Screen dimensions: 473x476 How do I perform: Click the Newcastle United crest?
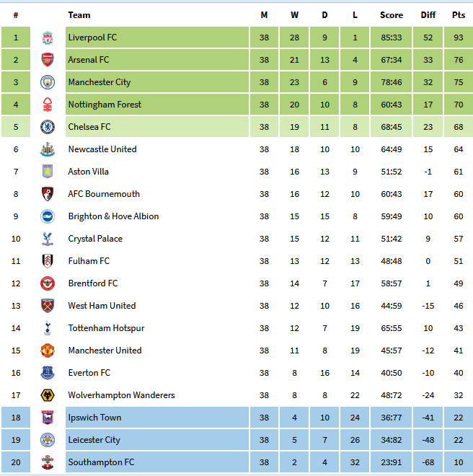point(48,149)
